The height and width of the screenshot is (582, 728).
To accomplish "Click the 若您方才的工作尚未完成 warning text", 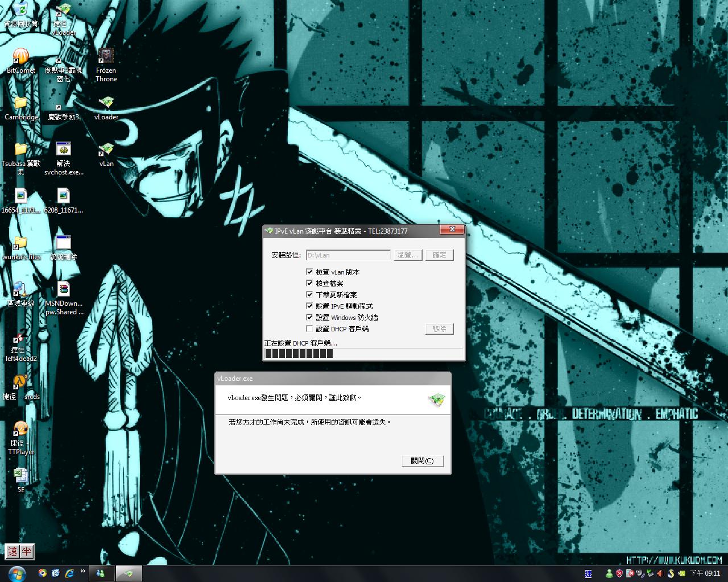I will (x=310, y=422).
